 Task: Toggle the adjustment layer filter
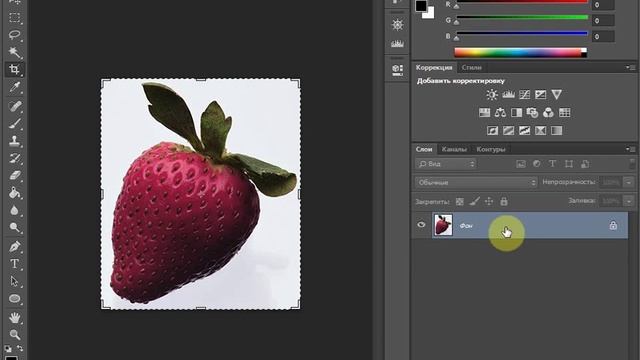coord(537,164)
